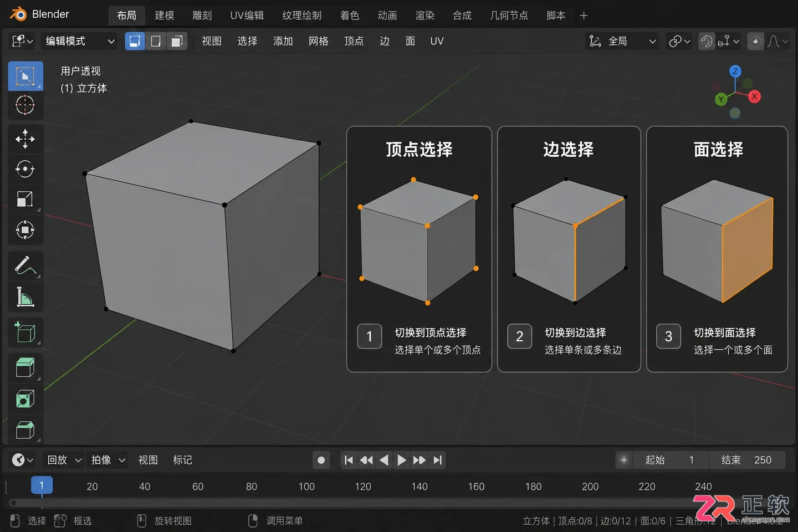This screenshot has width=798, height=532.
Task: Open the 网格 mesh menu
Action: pos(319,41)
